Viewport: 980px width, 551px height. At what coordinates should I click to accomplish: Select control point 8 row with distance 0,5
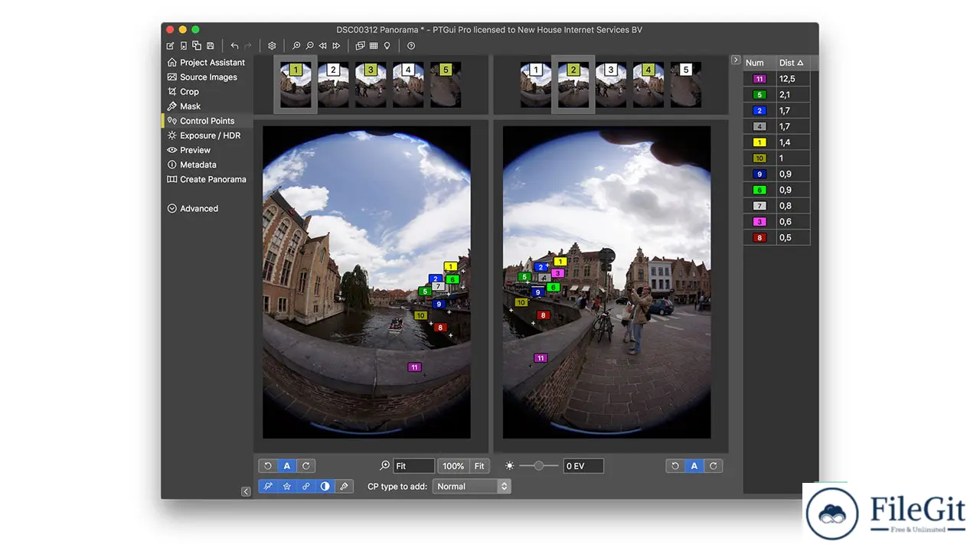(x=776, y=237)
